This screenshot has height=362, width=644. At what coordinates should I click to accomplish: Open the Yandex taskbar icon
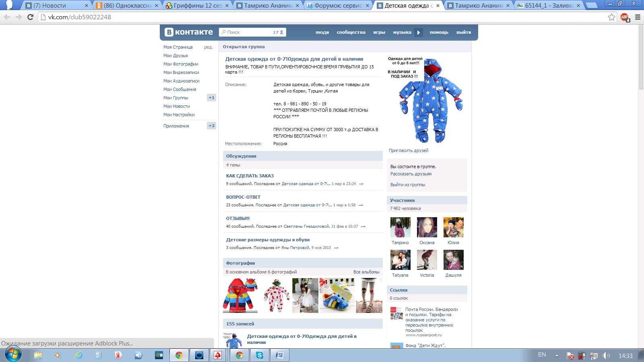[x=118, y=355]
